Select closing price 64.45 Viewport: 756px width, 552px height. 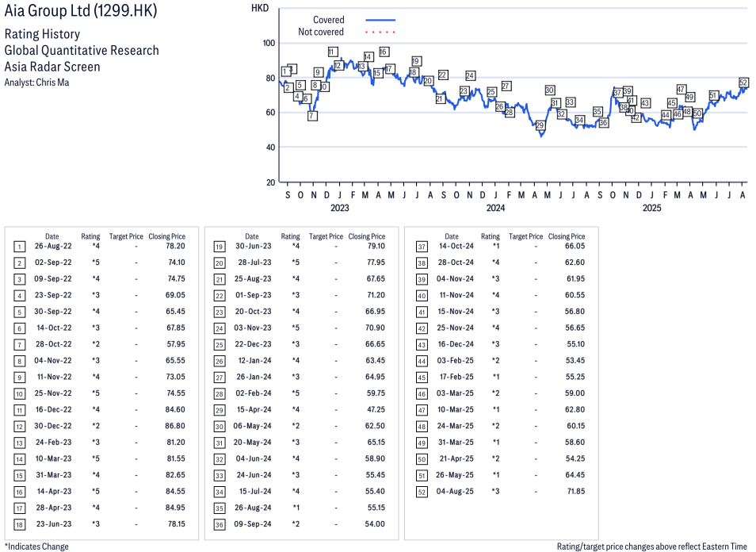point(575,475)
